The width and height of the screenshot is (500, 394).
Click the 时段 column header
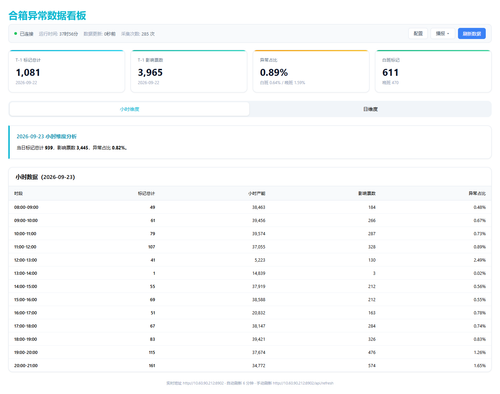pos(18,194)
